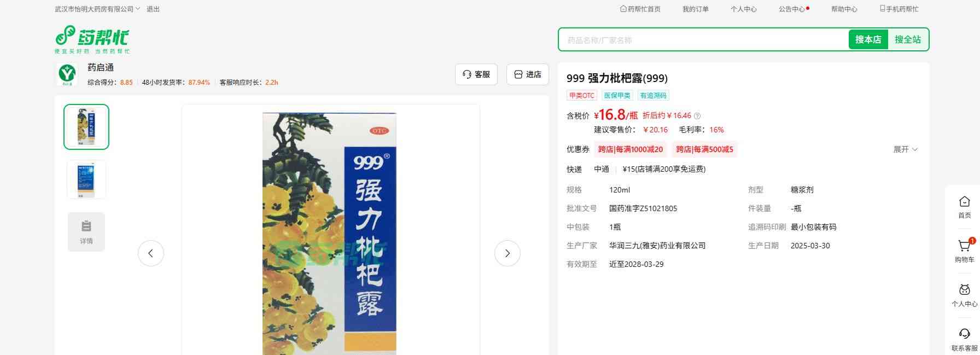The height and width of the screenshot is (355, 980).
Task: Click the question mark next to 折后约 price
Action: pyautogui.click(x=697, y=116)
